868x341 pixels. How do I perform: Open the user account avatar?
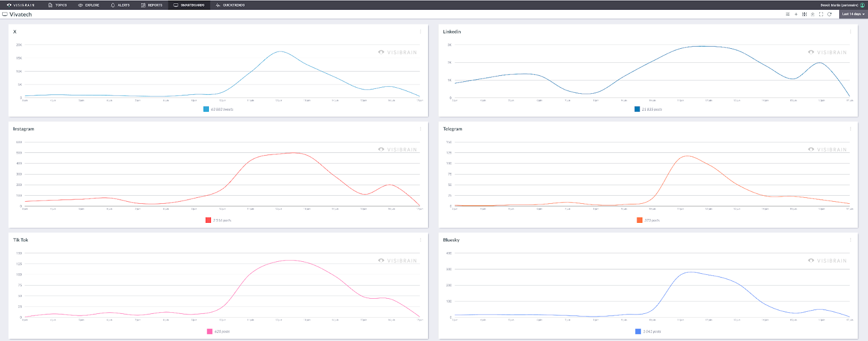863,5
